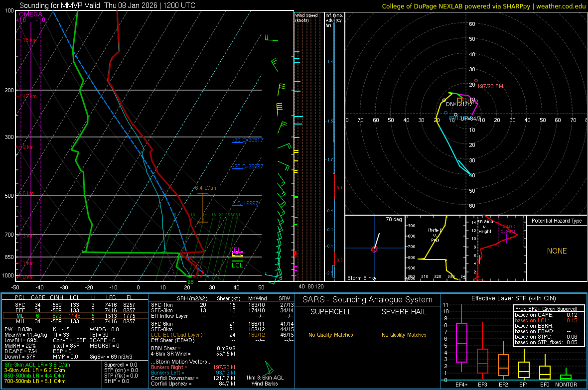Click the LFC column header

pos(111,297)
